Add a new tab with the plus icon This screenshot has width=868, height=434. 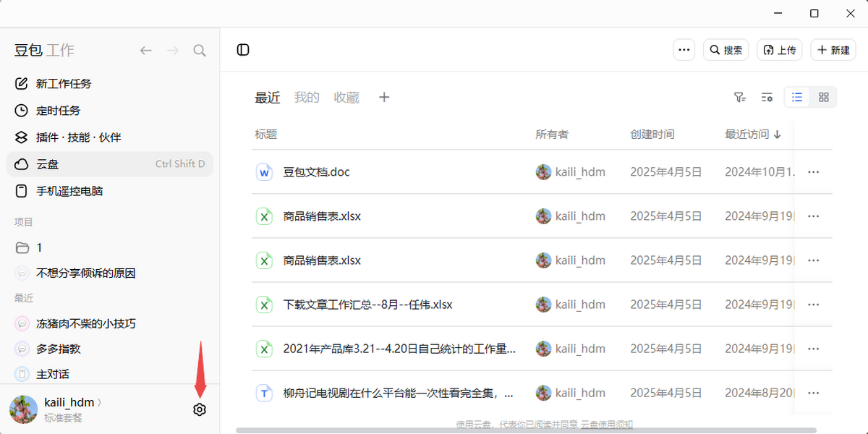pyautogui.click(x=384, y=97)
